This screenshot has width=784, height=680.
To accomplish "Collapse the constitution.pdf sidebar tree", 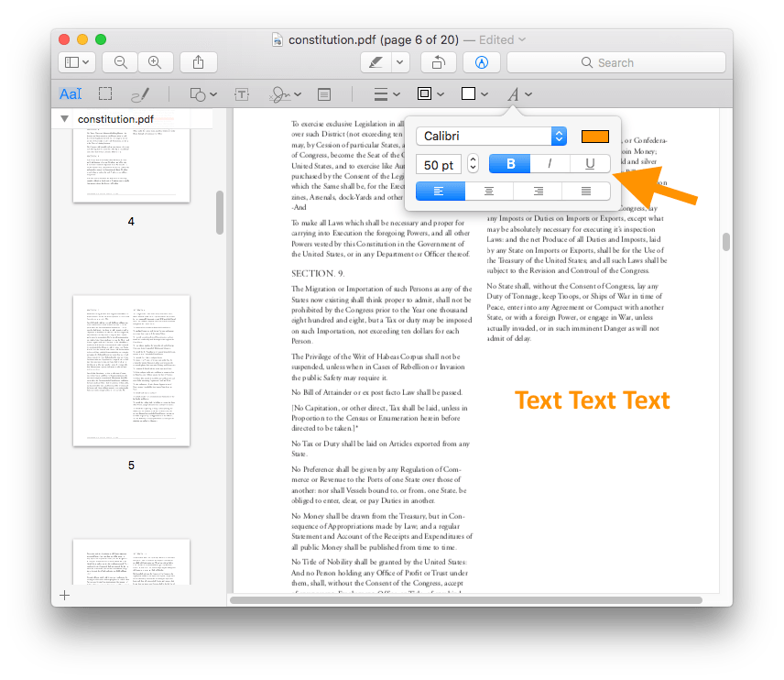I will point(64,119).
